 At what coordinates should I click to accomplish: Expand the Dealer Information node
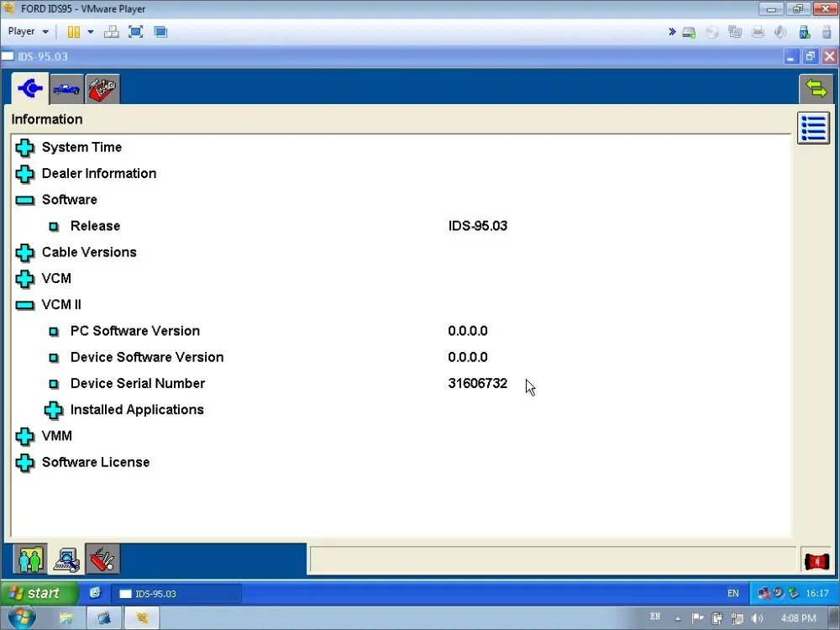[25, 174]
